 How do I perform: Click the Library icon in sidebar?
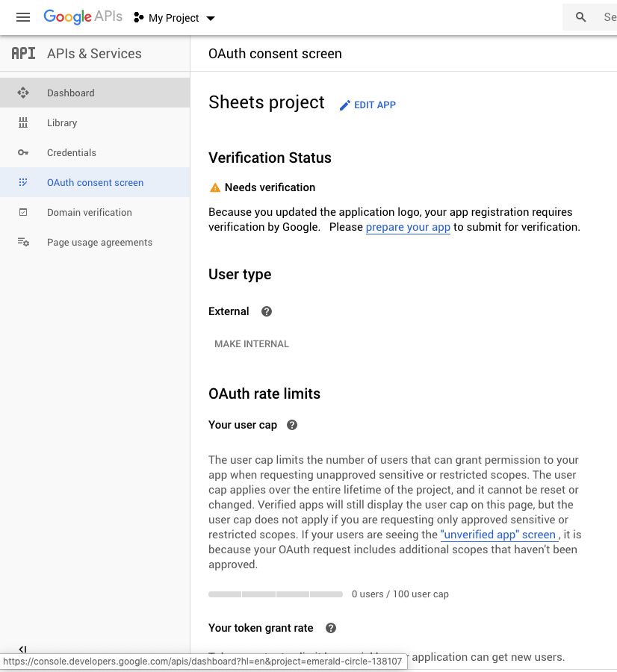(23, 122)
